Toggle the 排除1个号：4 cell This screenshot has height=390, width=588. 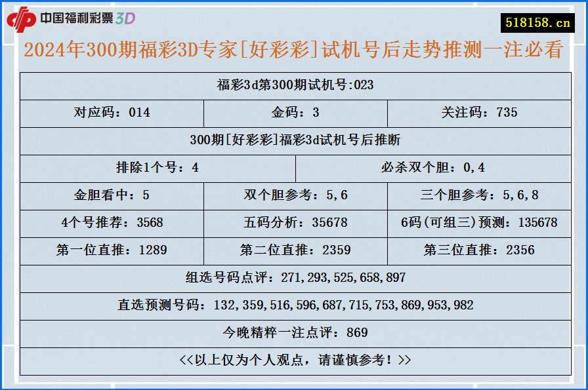[x=157, y=167]
